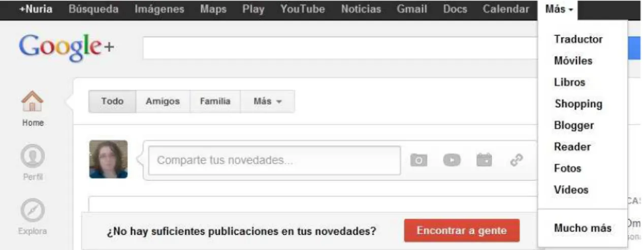The image size is (644, 250).
Task: Select Reader from the Más menu
Action: click(x=572, y=146)
